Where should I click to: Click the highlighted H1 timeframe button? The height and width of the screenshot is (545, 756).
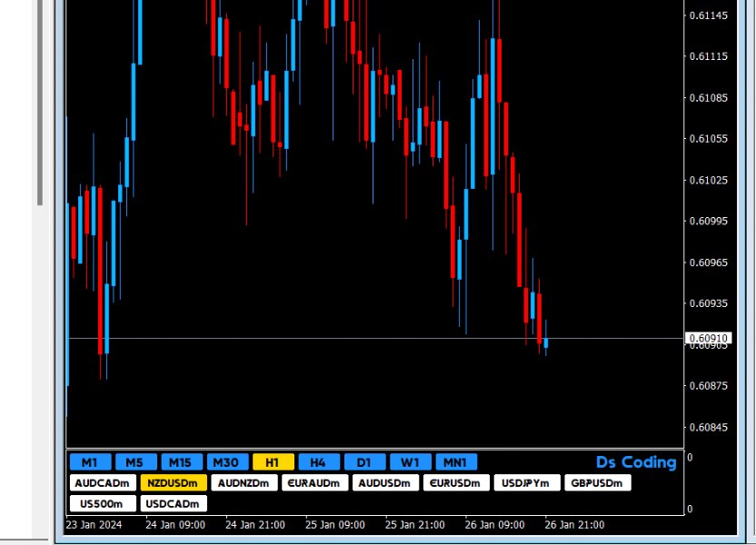pos(274,462)
